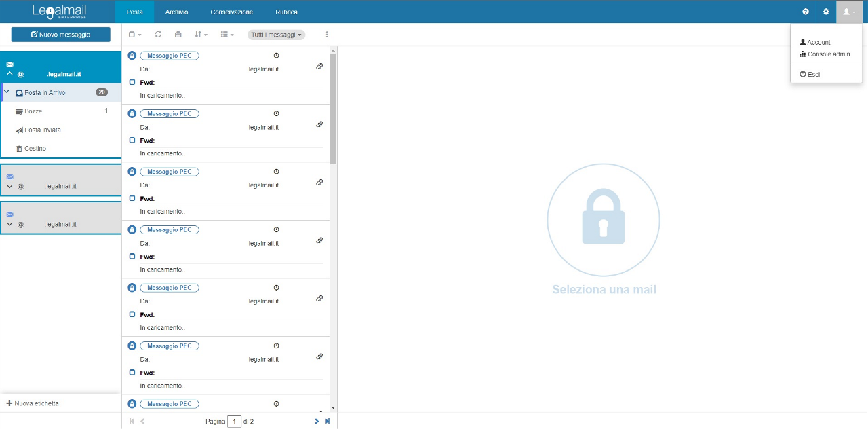The image size is (868, 429).
Task: Click the page number input field
Action: click(234, 422)
